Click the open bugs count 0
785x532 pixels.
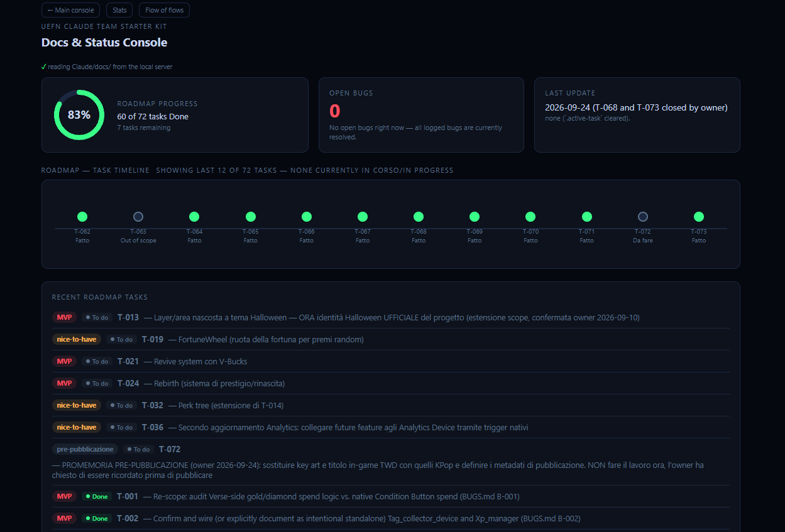[x=335, y=111]
